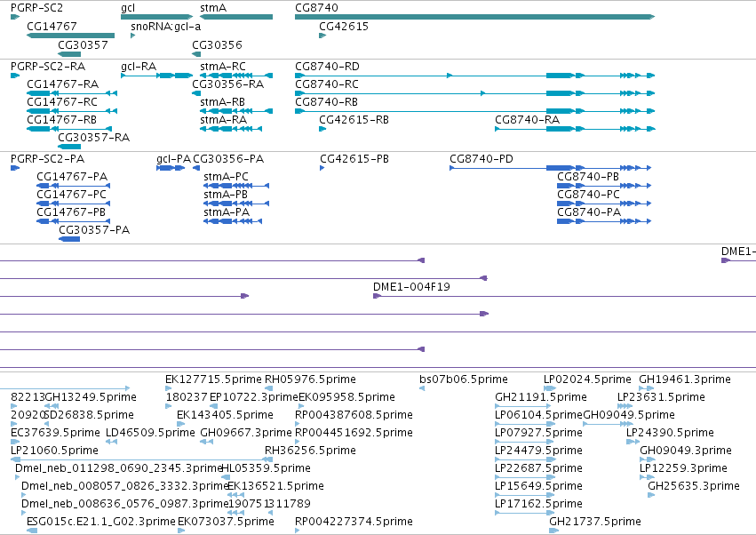Click the LD46509.5prime EST label

click(150, 433)
